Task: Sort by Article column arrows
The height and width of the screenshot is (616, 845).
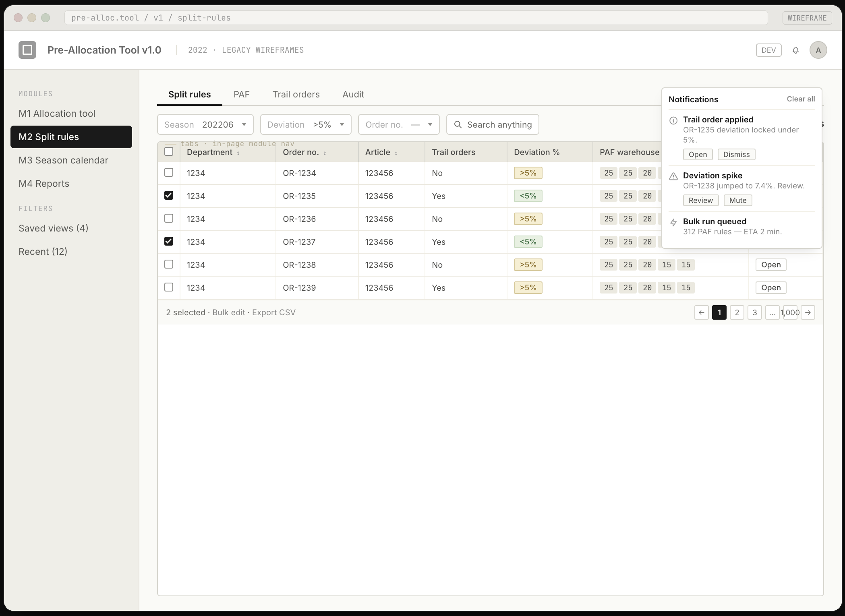Action: pos(396,153)
